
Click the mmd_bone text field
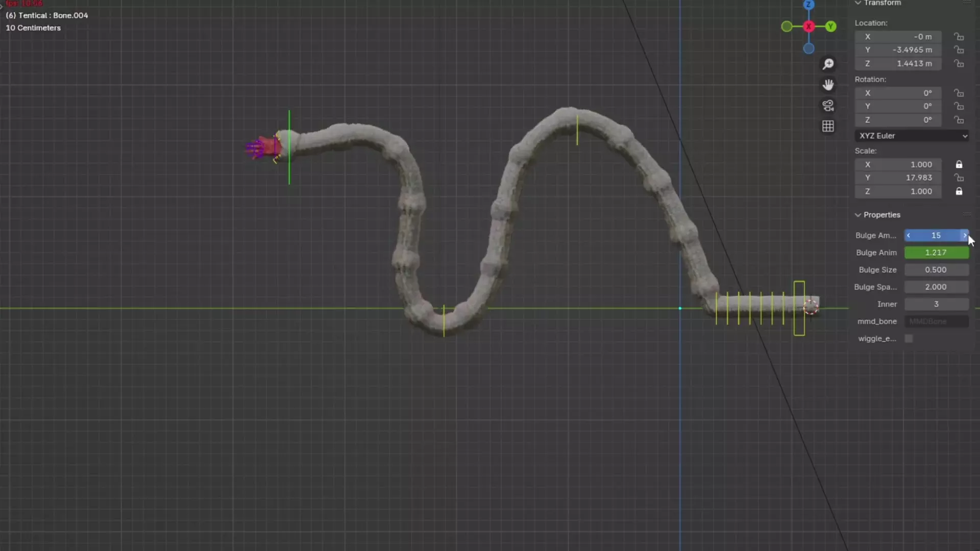tap(936, 321)
